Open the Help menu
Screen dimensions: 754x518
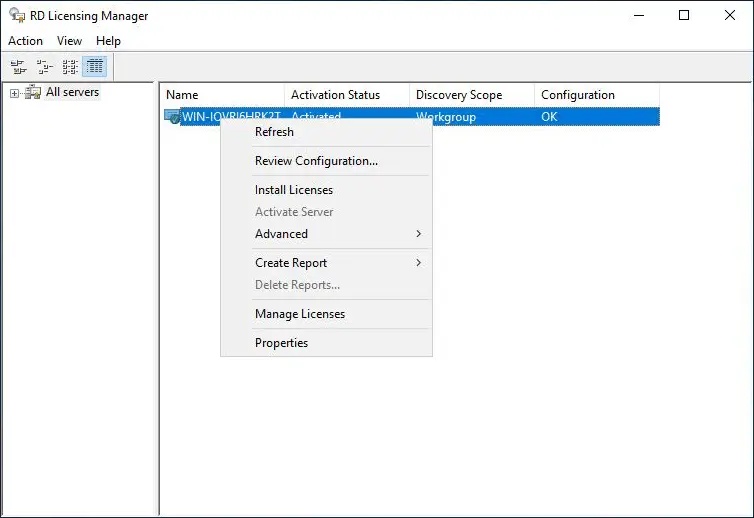(x=108, y=41)
